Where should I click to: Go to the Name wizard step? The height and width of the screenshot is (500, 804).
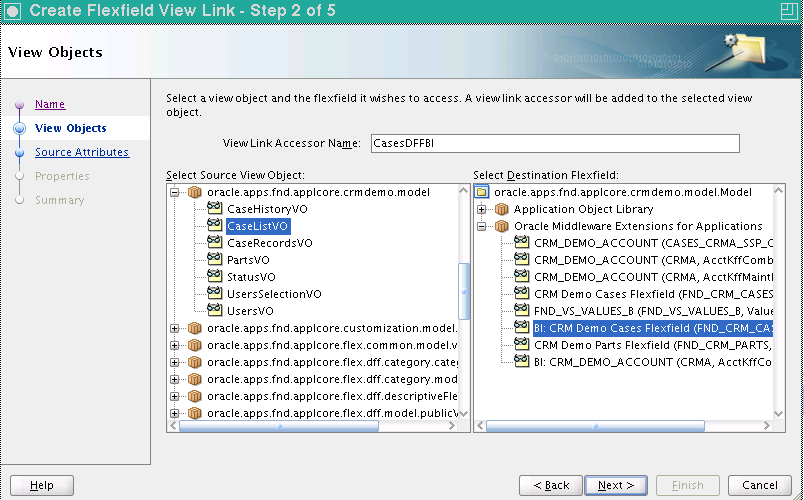point(50,104)
